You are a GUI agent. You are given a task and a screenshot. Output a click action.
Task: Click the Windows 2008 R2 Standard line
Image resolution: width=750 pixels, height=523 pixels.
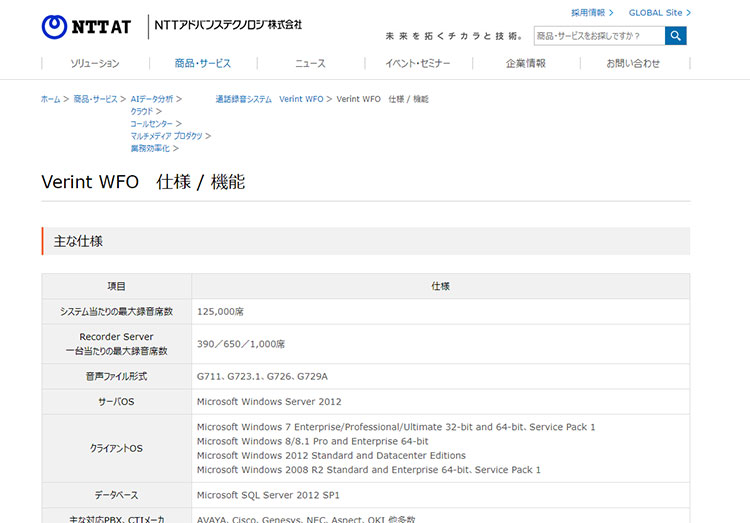point(369,470)
